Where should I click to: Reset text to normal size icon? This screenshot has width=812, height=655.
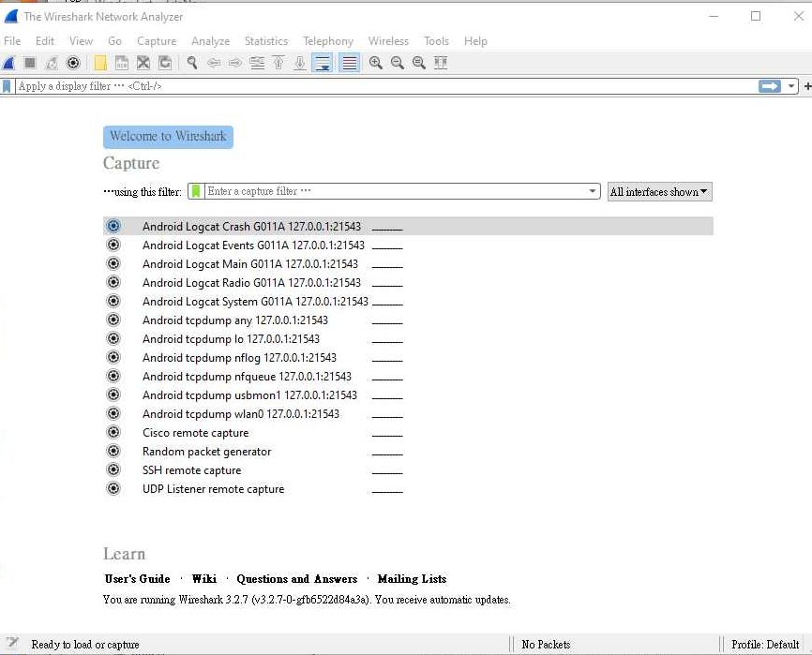pyautogui.click(x=419, y=63)
